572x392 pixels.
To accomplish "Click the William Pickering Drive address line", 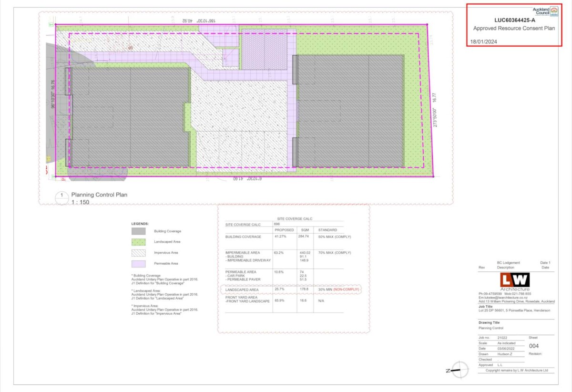I will pyautogui.click(x=517, y=302).
